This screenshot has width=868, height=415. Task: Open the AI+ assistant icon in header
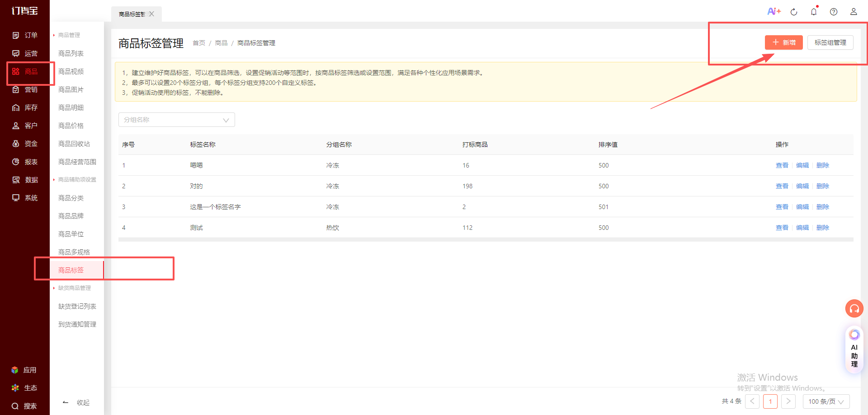pos(774,11)
